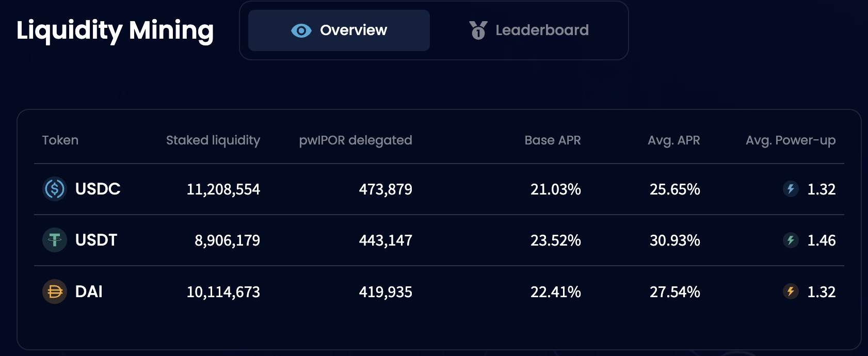Sort the table by Base APR
The height and width of the screenshot is (356, 868).
pyautogui.click(x=553, y=140)
